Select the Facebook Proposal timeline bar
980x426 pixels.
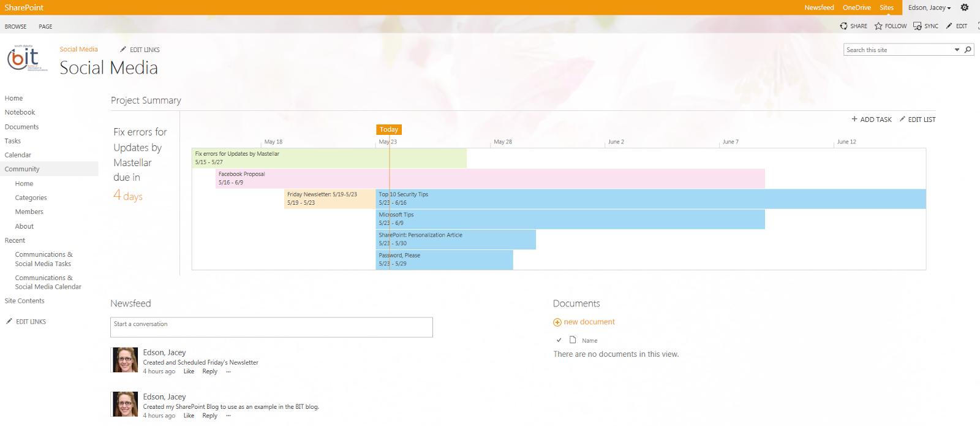490,178
